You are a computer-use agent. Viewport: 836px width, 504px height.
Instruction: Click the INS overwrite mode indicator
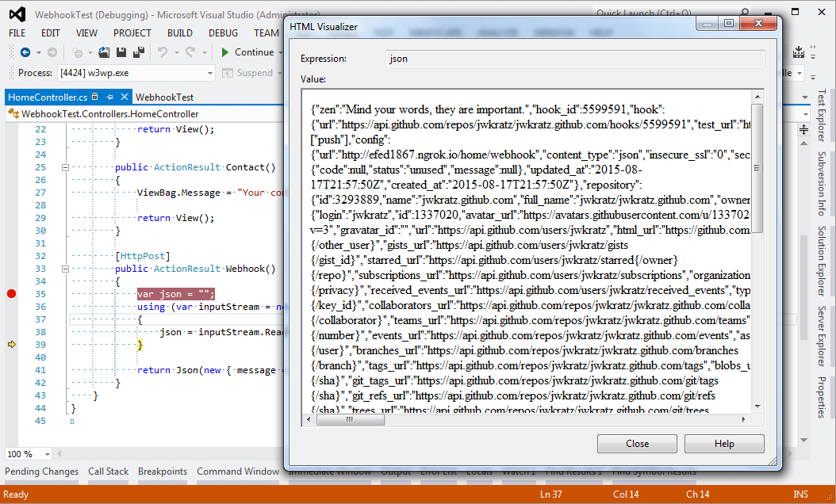tap(801, 494)
